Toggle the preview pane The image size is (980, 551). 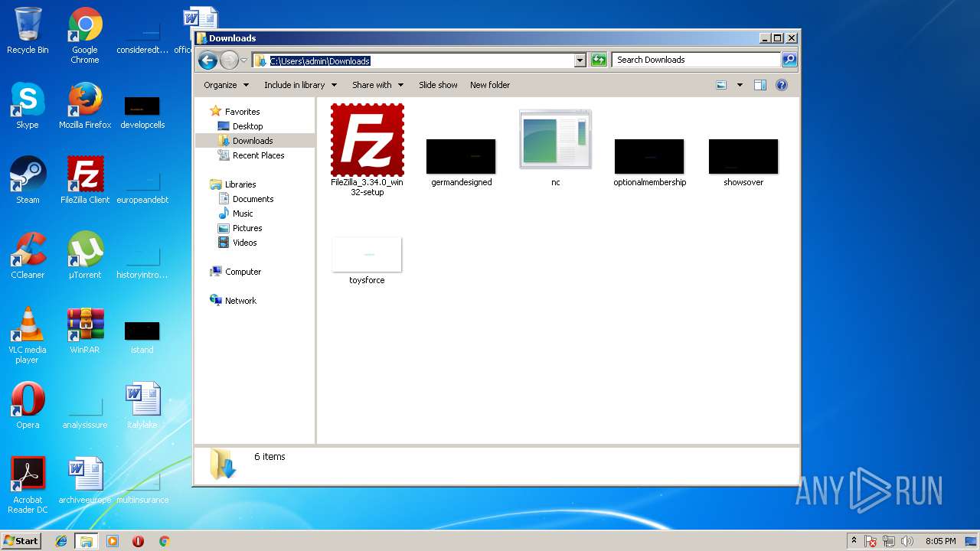[760, 85]
